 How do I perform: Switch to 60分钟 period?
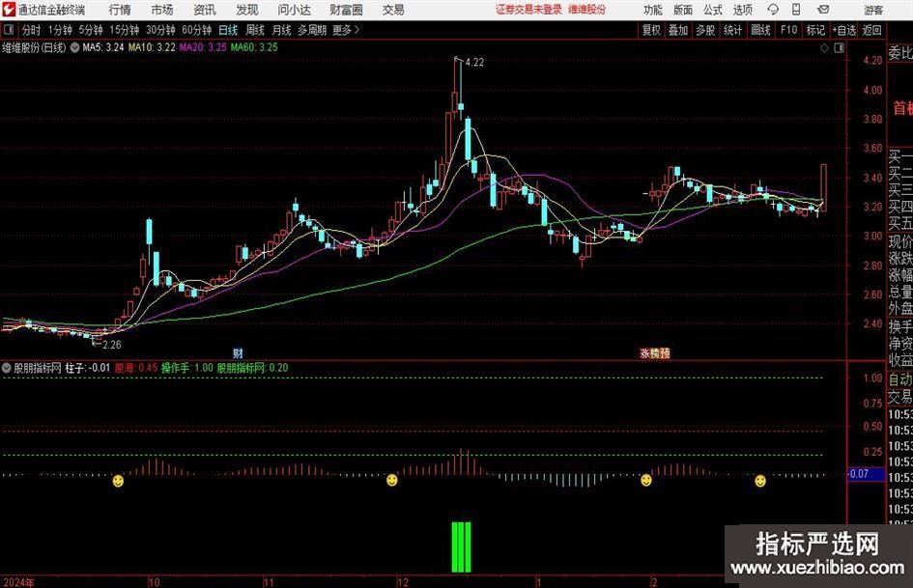click(x=196, y=30)
